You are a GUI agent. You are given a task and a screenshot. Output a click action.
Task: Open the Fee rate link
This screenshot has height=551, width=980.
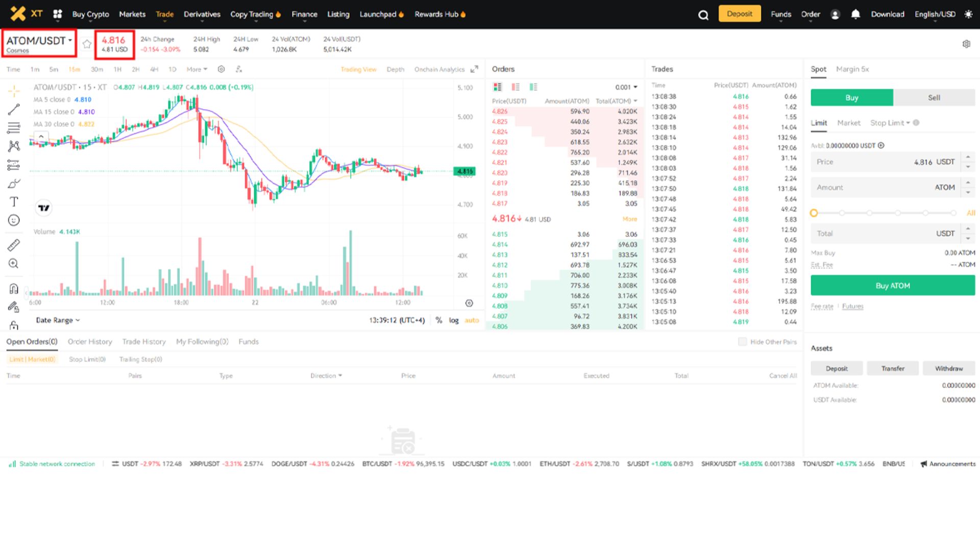pos(822,307)
